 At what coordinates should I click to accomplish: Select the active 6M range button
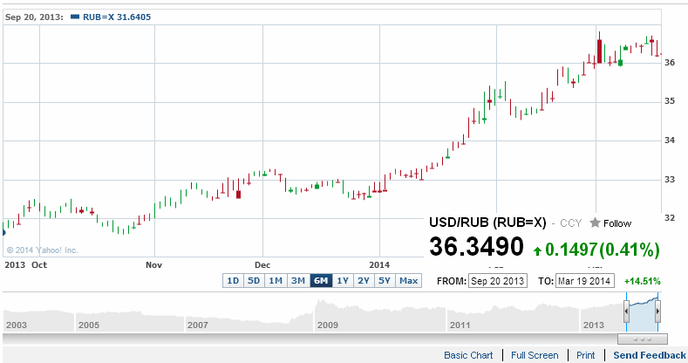pos(321,280)
